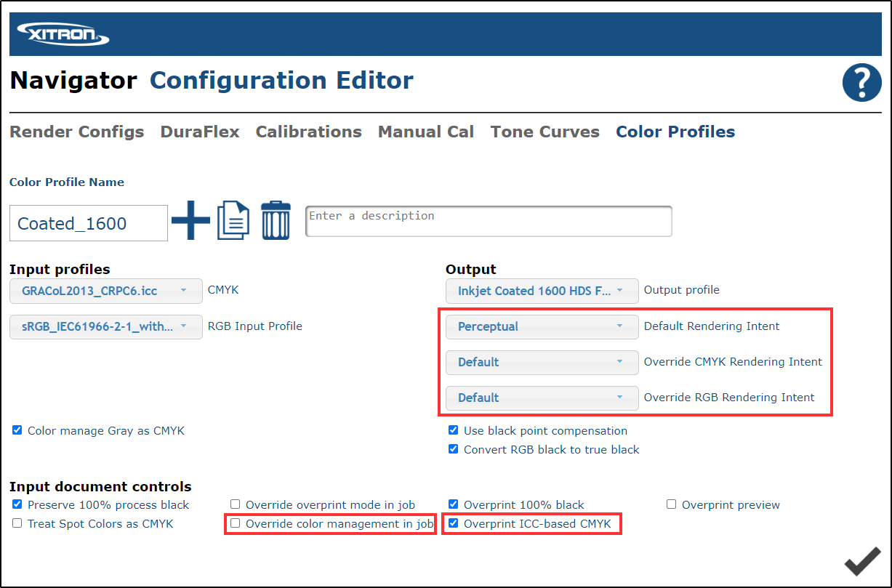
Task: Add a new color profile with plus icon
Action: tap(190, 221)
